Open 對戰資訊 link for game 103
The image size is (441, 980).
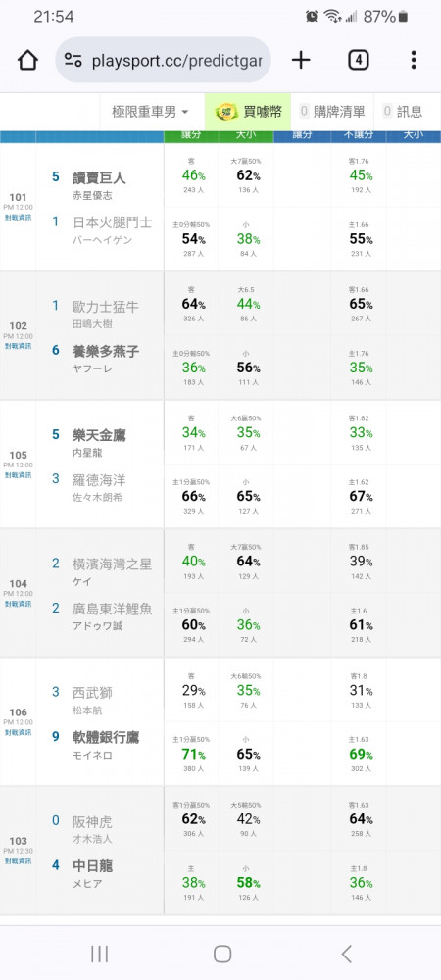click(18, 861)
